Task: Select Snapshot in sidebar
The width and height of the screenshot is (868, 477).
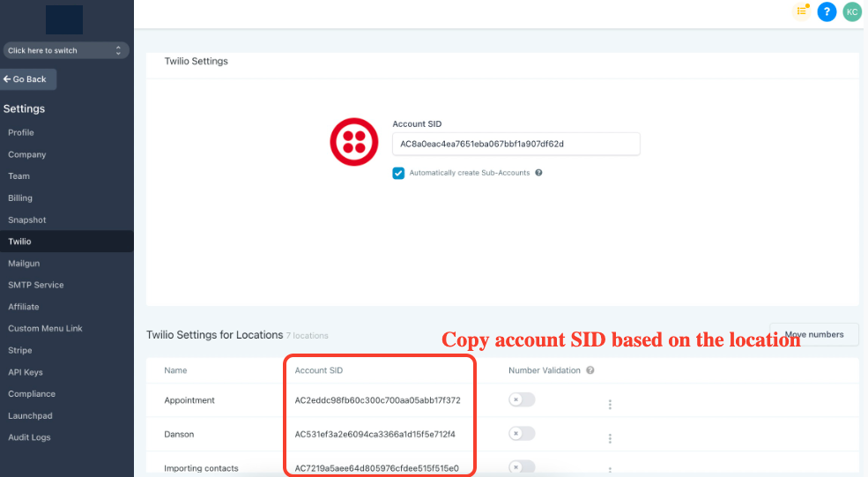Action: (27, 220)
